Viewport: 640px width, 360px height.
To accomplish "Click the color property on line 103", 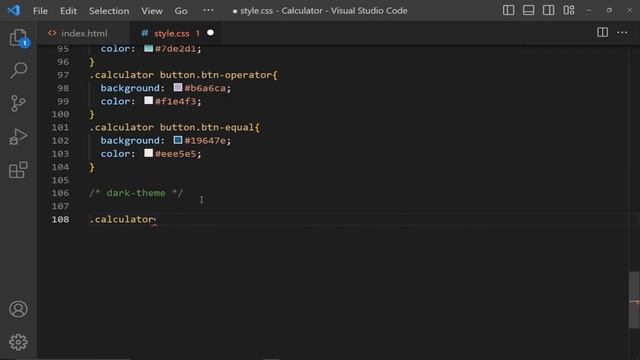I will point(116,153).
